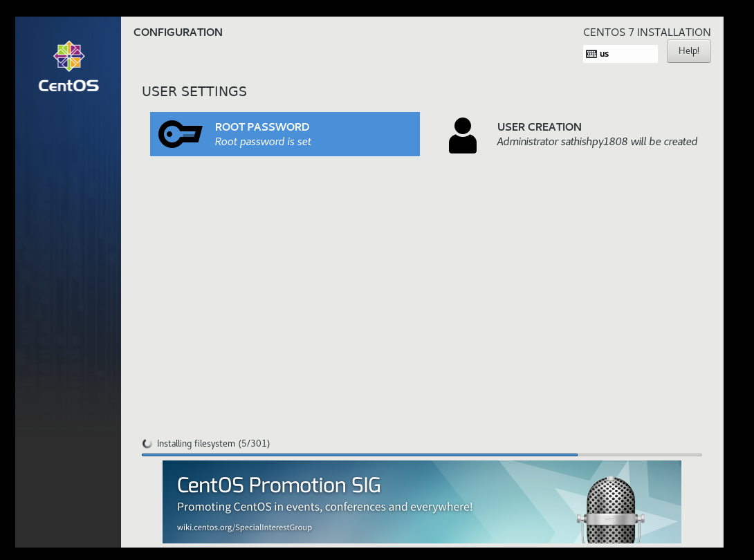The height and width of the screenshot is (560, 754).
Task: Click the CENTOS 7 INSTALLATION title
Action: tap(647, 32)
